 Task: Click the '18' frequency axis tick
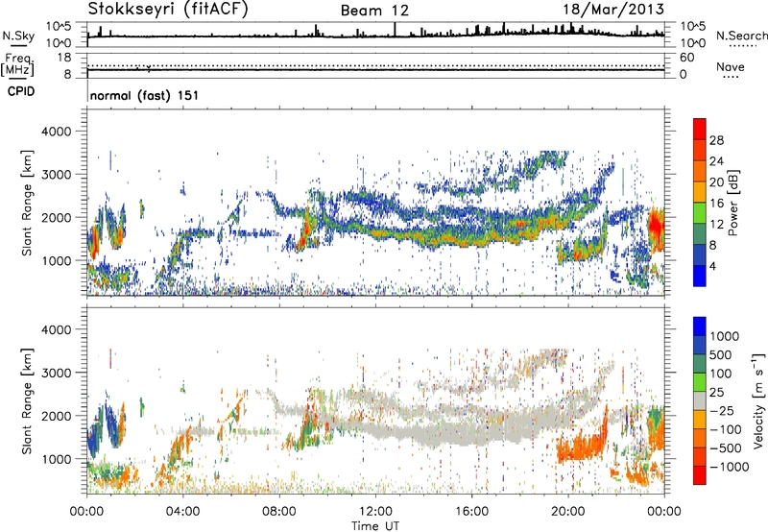[64, 58]
